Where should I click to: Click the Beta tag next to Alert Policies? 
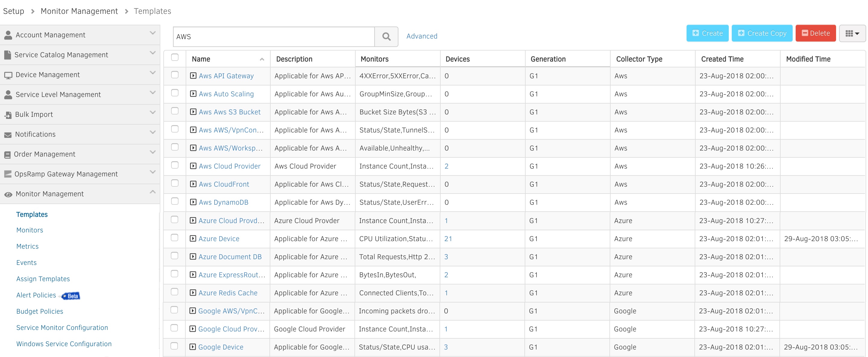point(71,296)
